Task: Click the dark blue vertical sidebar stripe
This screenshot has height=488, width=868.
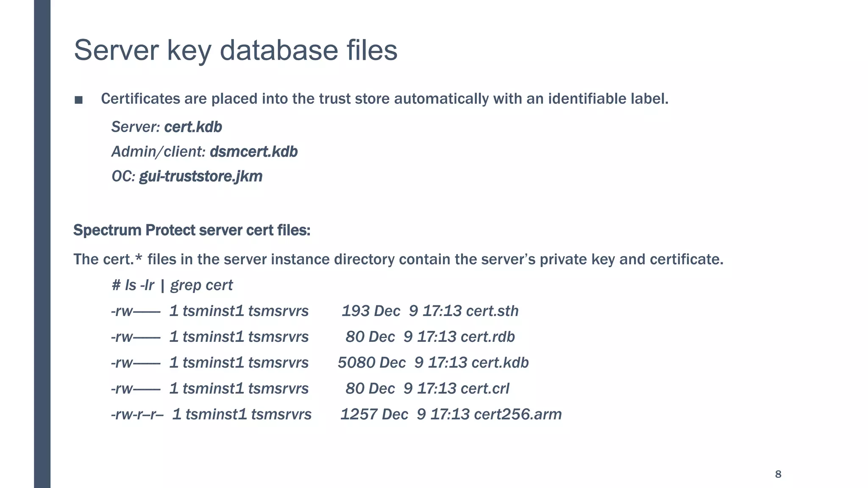Action: point(42,244)
